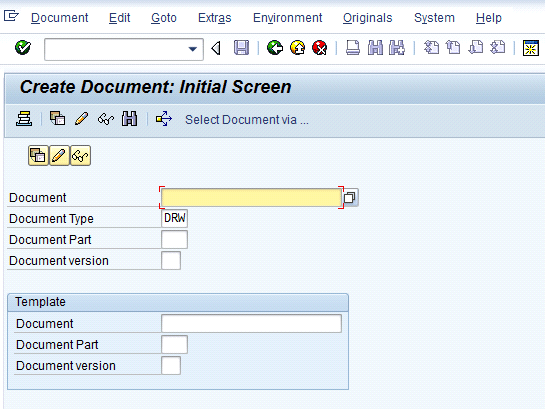Viewport: 545px width, 409px height.
Task: Click the Document Type field showing DRW
Action: (174, 218)
